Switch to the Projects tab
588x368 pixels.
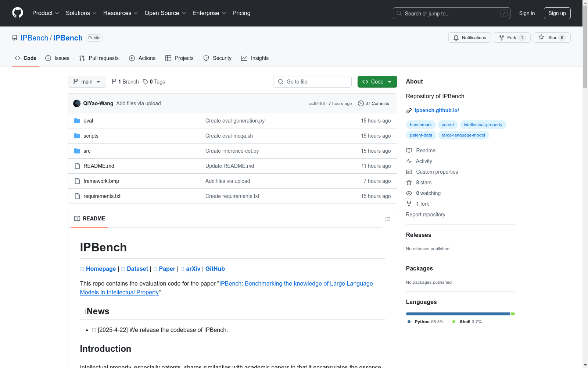179,58
